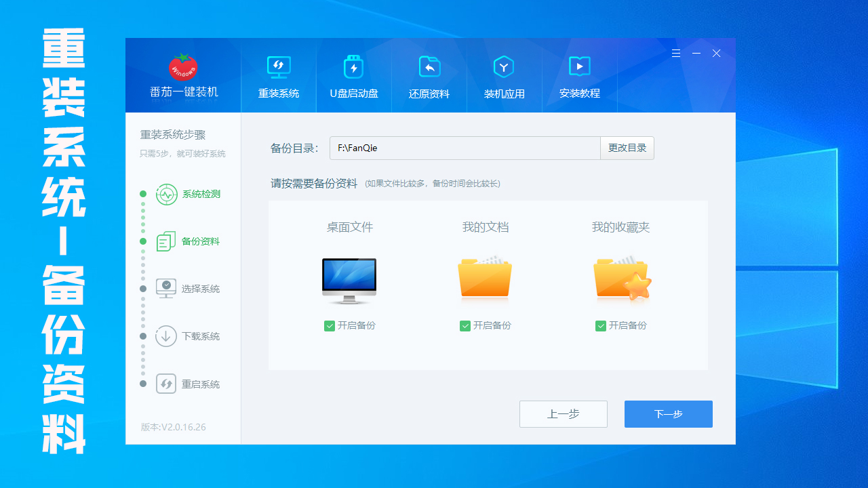This screenshot has width=868, height=488.
Task: Click the 桌面文件 monitor thumbnail
Action: (349, 279)
